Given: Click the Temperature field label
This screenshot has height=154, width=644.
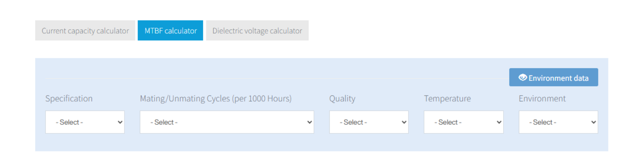Looking at the screenshot, I should 447,99.
